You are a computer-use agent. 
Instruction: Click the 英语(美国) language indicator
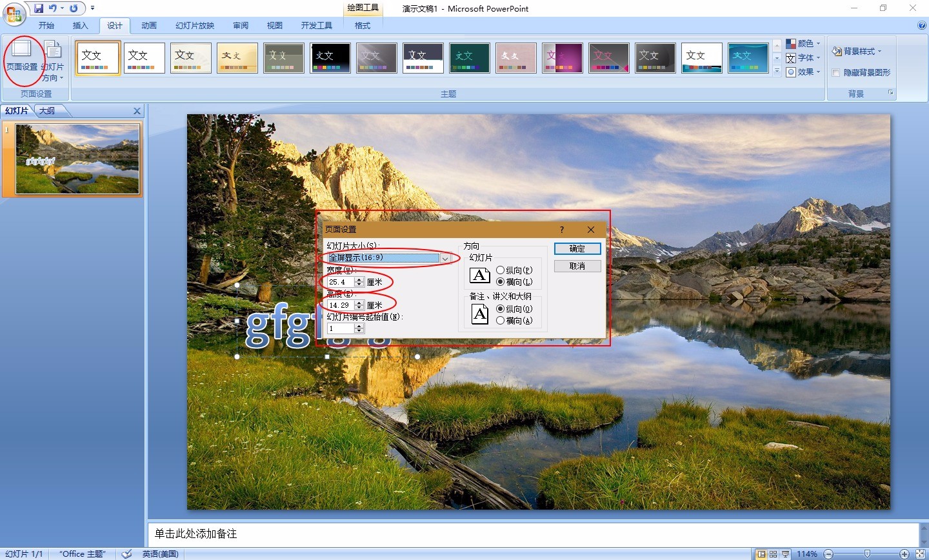(x=161, y=554)
